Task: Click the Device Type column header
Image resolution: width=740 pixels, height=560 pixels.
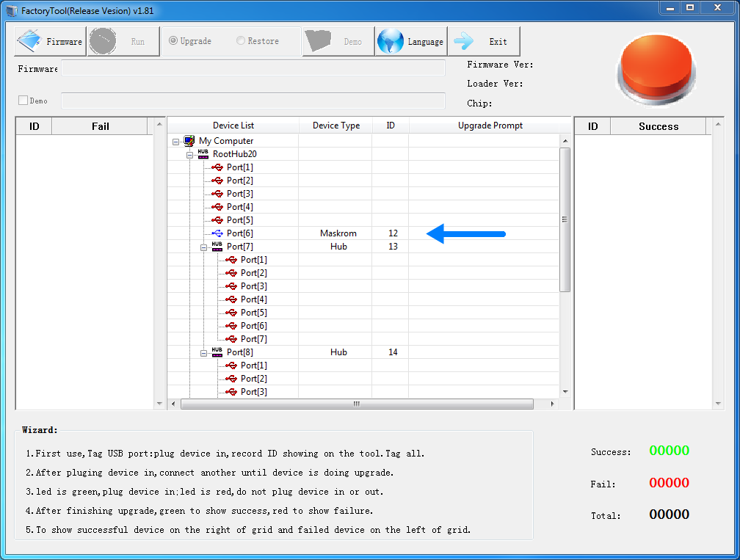Action: point(335,126)
